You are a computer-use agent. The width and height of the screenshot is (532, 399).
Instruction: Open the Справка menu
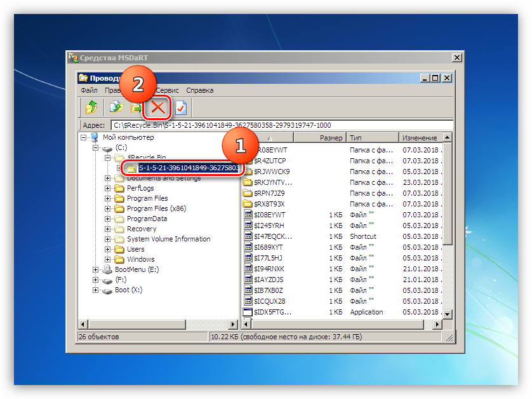click(x=199, y=91)
